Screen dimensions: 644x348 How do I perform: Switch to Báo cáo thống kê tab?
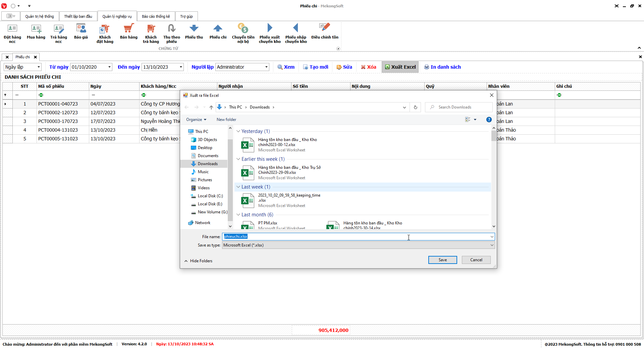click(x=156, y=16)
